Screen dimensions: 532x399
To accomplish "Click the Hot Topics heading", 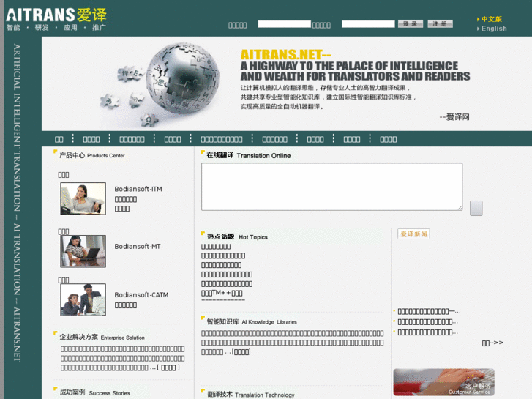I will [x=237, y=236].
